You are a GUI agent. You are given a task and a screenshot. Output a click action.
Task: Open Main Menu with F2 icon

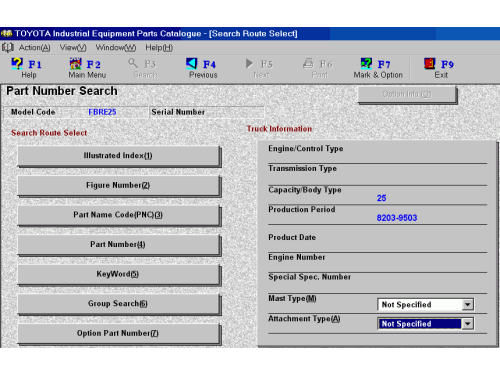(x=75, y=63)
